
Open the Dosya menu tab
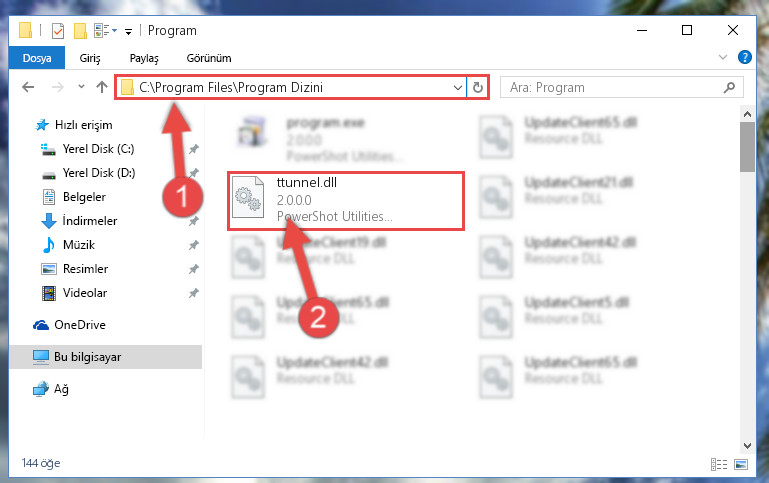[x=37, y=58]
